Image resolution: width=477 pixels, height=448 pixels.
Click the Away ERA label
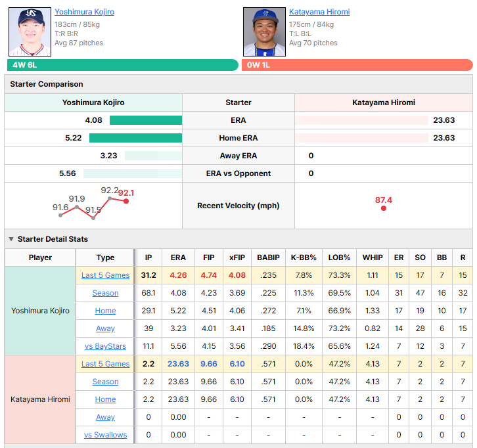[238, 156]
